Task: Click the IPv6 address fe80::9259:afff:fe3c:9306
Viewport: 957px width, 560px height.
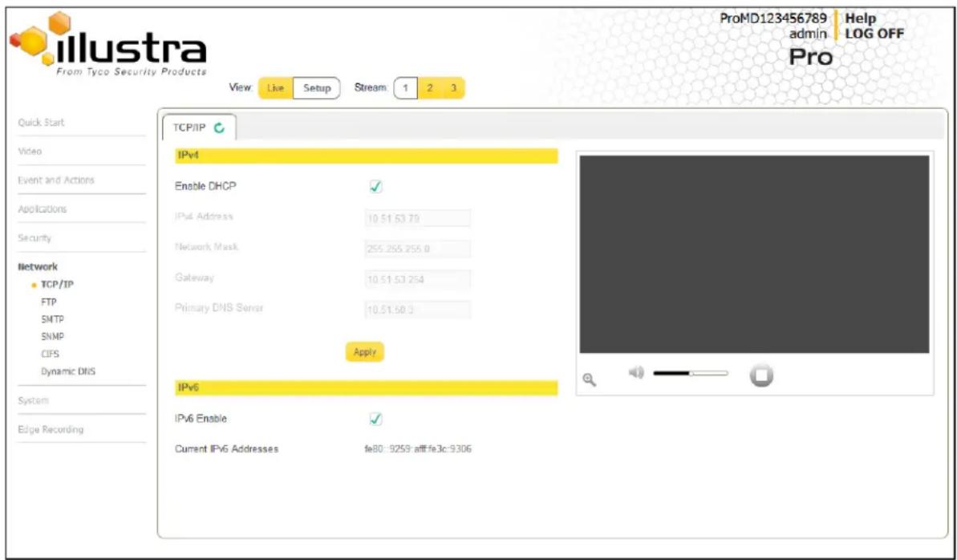Action: (x=418, y=448)
